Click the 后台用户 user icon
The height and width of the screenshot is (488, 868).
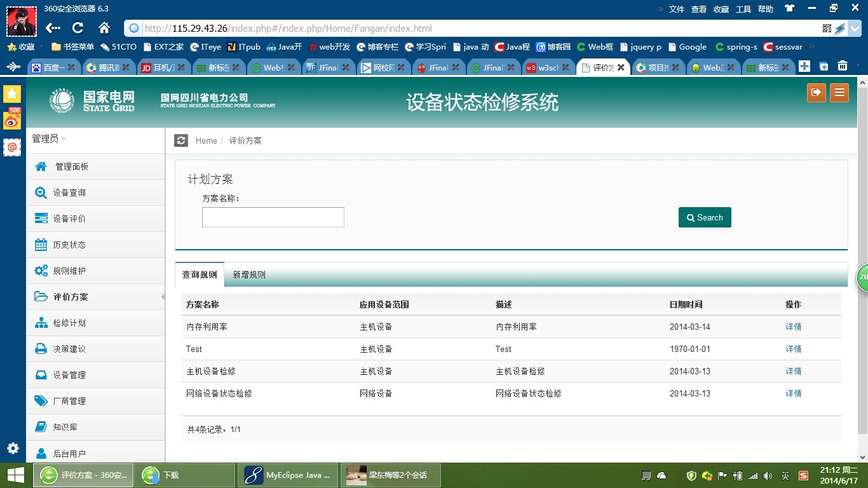pos(41,454)
